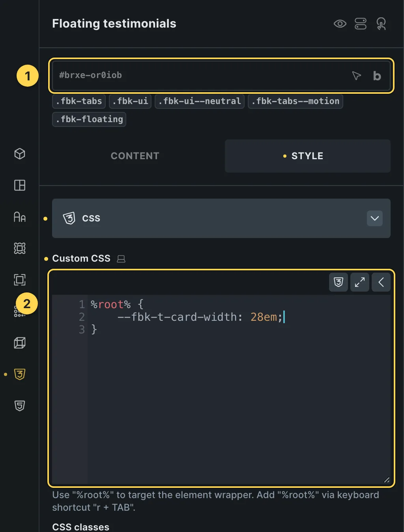Open the corner-bracket frame icon in sidebar
The width and height of the screenshot is (404, 532).
pyautogui.click(x=20, y=280)
